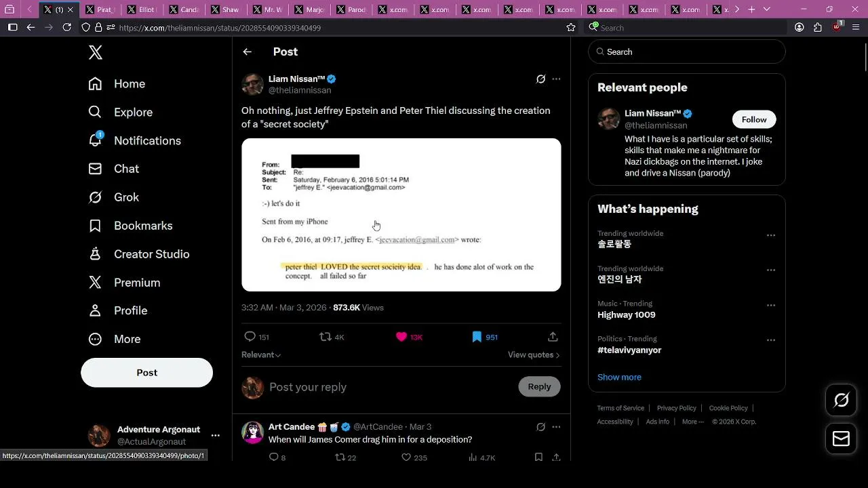Screen dimensions: 868x488
Task: Open the Adventure Argonaut account menu dots
Action: tap(215, 436)
